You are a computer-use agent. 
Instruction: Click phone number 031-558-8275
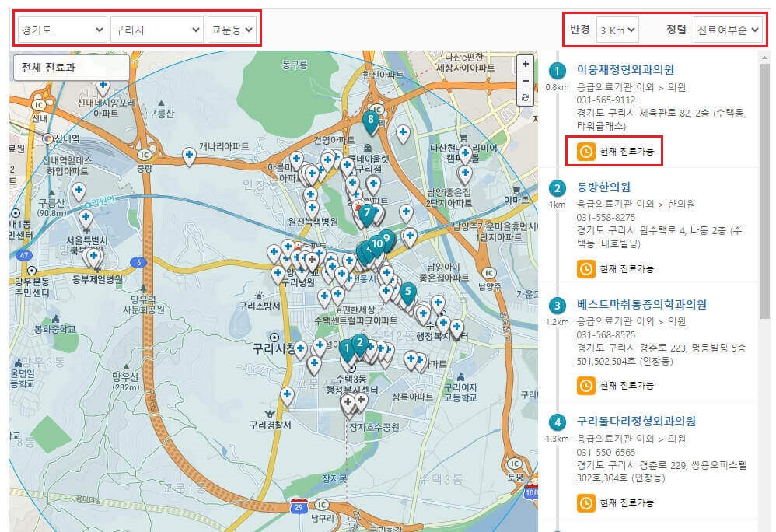(606, 217)
